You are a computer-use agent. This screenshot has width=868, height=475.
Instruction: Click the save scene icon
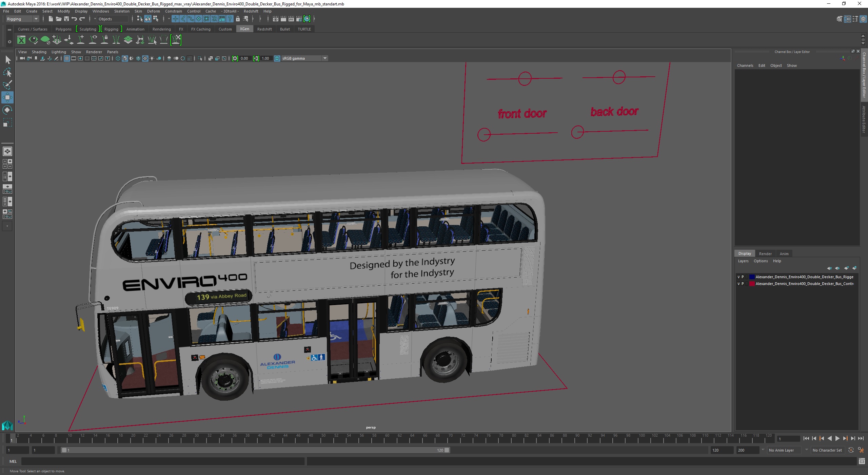[x=66, y=19]
